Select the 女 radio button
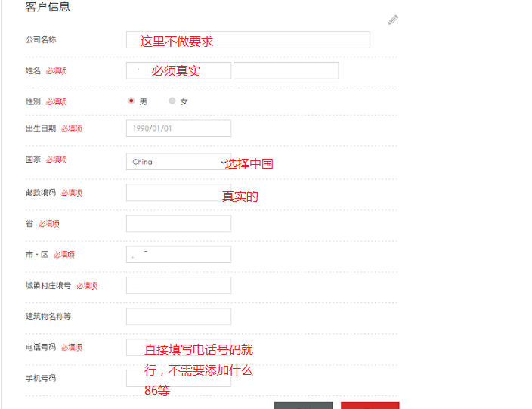The width and height of the screenshot is (532, 409). [x=172, y=101]
